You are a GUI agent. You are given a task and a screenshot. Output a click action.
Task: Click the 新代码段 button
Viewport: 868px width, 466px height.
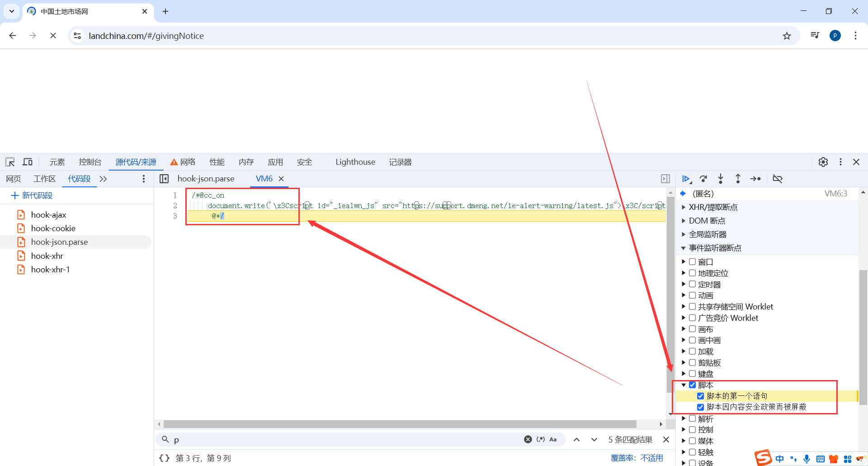click(x=32, y=195)
